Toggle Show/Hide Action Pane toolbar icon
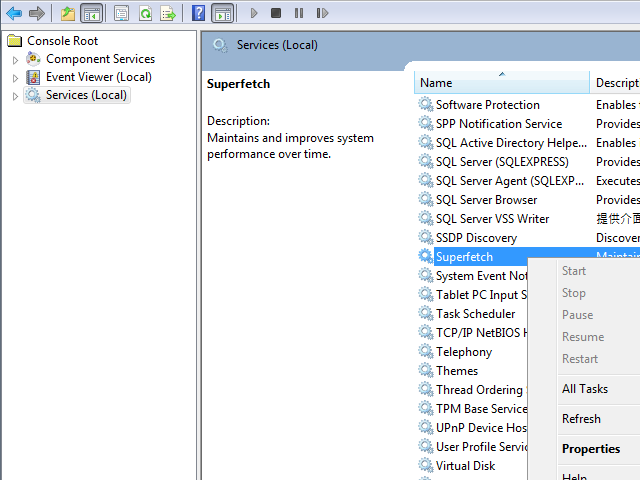 (x=223, y=13)
